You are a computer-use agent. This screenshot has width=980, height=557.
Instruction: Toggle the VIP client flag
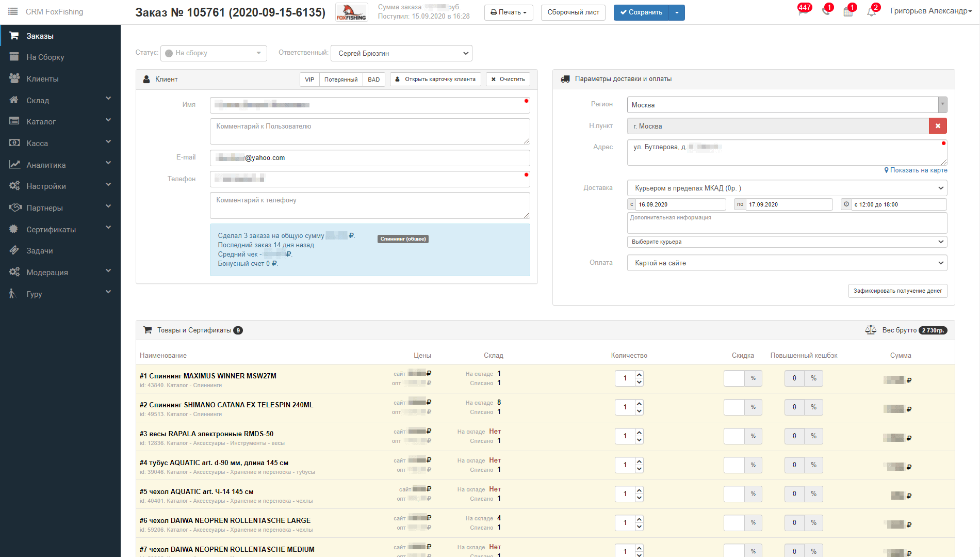(309, 79)
